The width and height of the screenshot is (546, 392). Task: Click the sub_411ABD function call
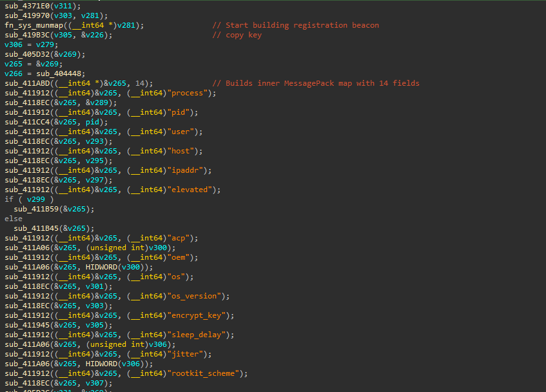coord(27,84)
